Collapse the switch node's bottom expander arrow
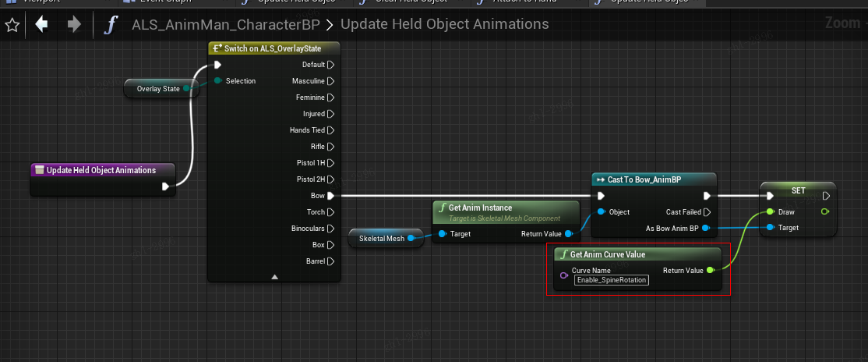The image size is (868, 362). pos(274,276)
